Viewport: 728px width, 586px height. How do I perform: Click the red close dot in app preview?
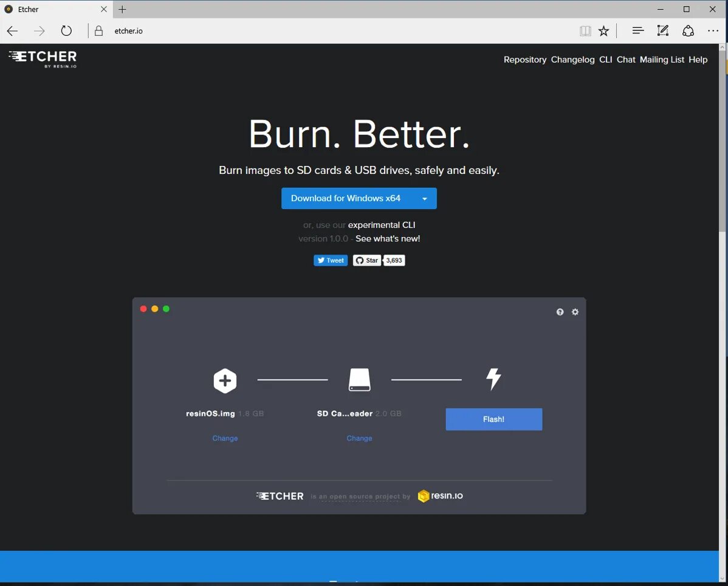coord(143,309)
